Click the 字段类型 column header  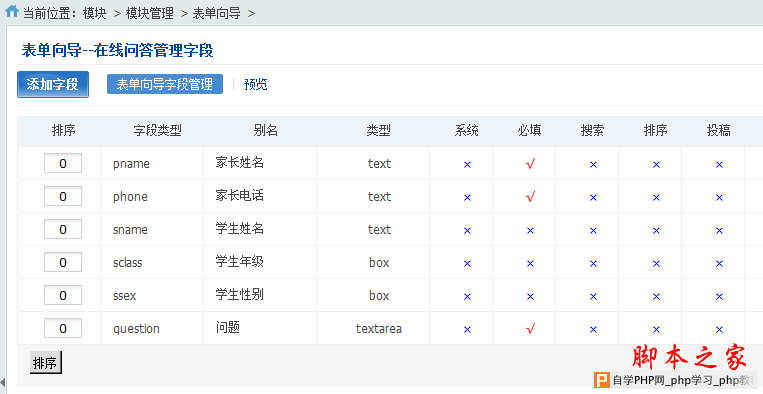[x=158, y=130]
